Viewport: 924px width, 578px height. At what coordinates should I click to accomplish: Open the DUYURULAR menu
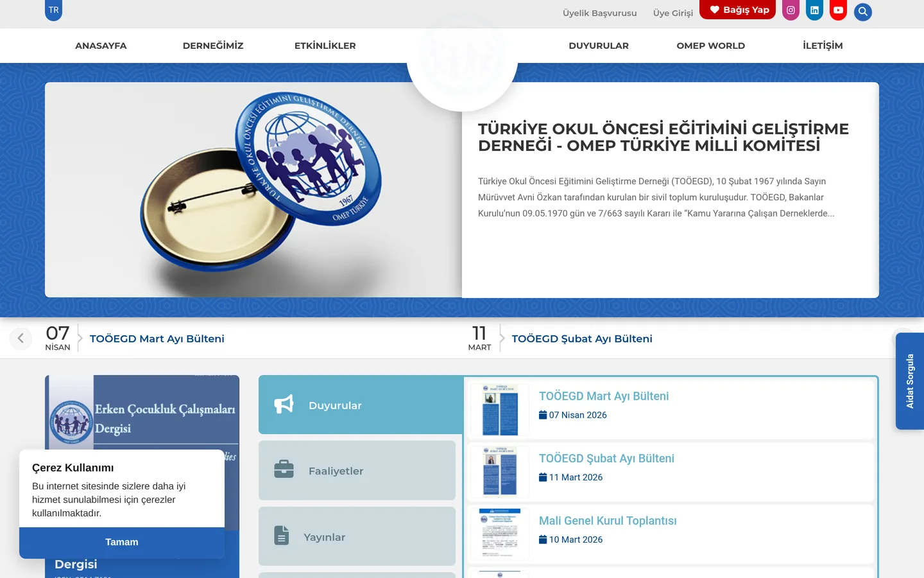pos(599,46)
